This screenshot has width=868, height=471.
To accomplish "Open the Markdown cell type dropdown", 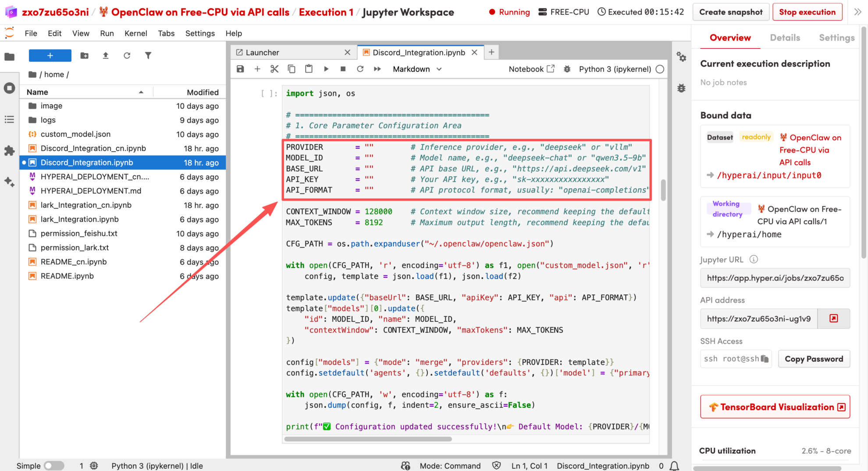I will point(417,69).
